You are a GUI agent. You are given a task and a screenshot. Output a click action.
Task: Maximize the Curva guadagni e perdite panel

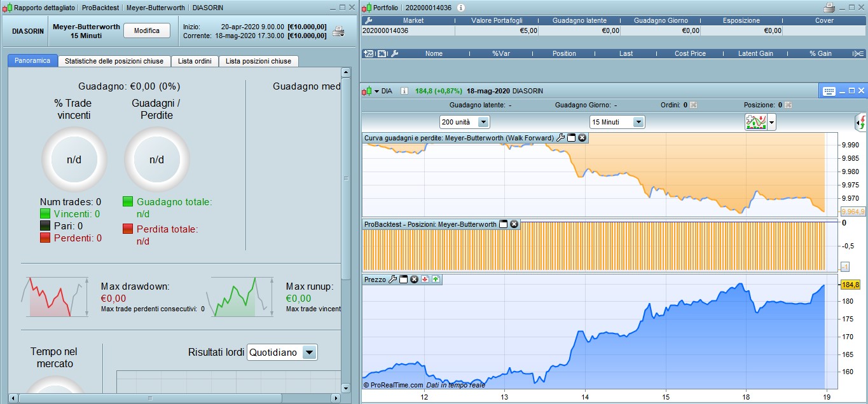[x=571, y=138]
